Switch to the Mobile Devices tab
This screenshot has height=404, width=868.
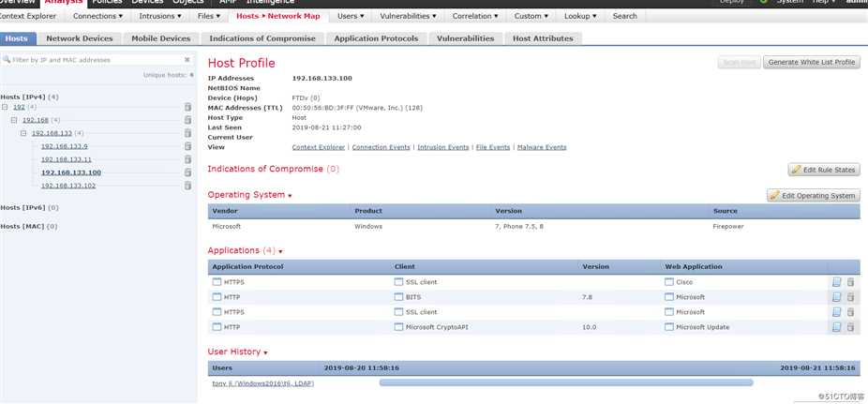coord(161,38)
